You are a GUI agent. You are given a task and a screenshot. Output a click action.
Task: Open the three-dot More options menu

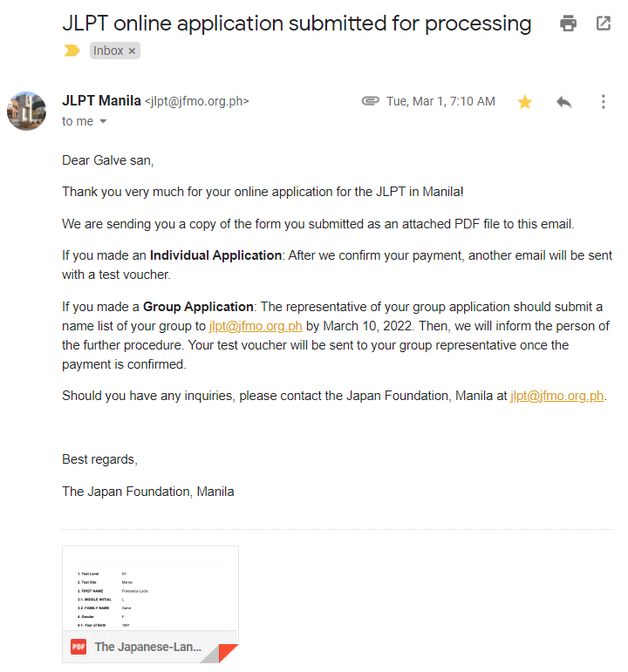[x=603, y=102]
